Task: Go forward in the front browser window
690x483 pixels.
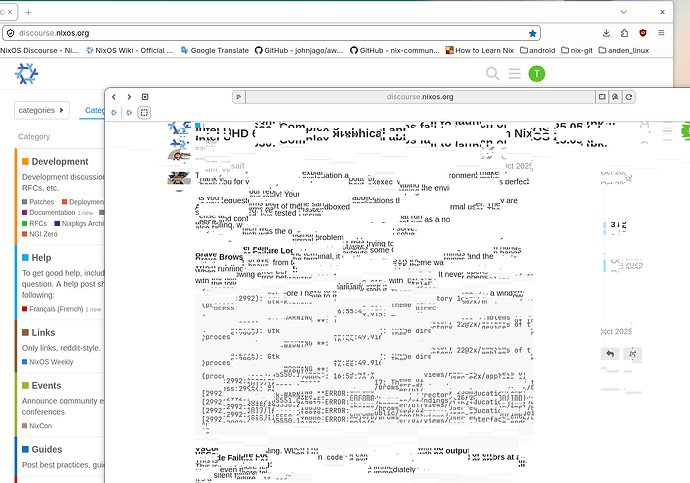Action: click(129, 97)
